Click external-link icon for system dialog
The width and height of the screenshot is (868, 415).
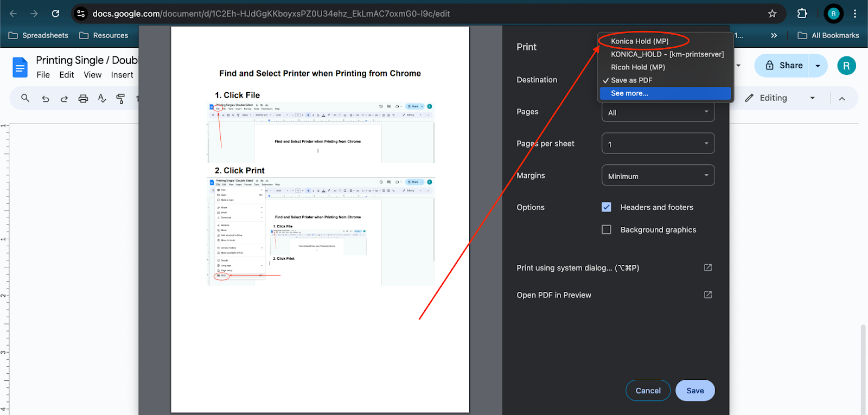pos(708,267)
